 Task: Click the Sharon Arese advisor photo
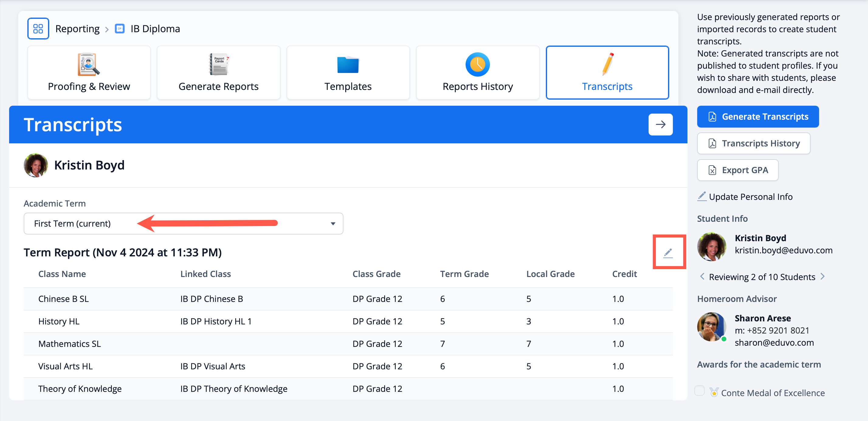point(711,327)
